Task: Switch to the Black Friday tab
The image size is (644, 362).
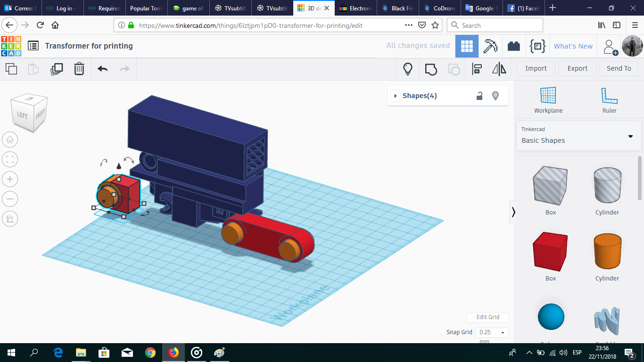Action: 398,8
